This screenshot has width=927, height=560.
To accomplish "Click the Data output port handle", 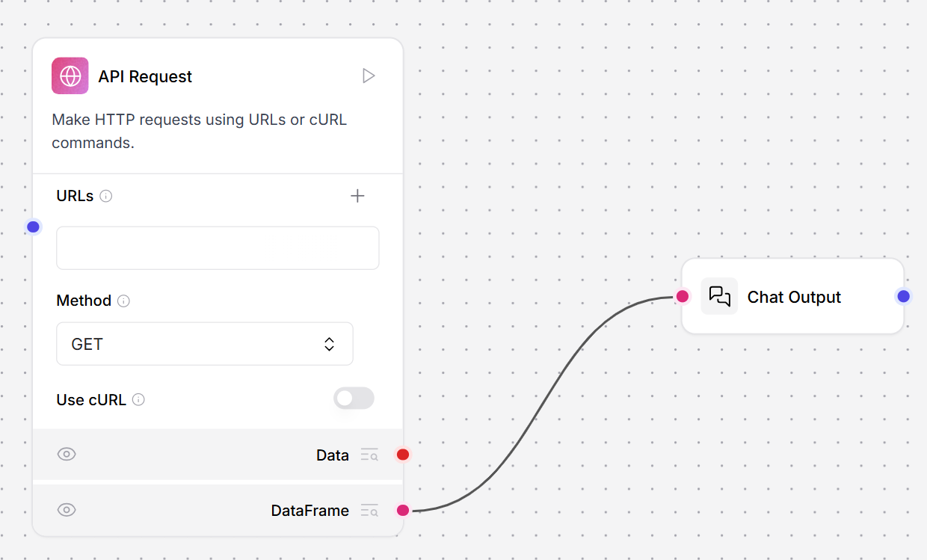I will tap(403, 454).
